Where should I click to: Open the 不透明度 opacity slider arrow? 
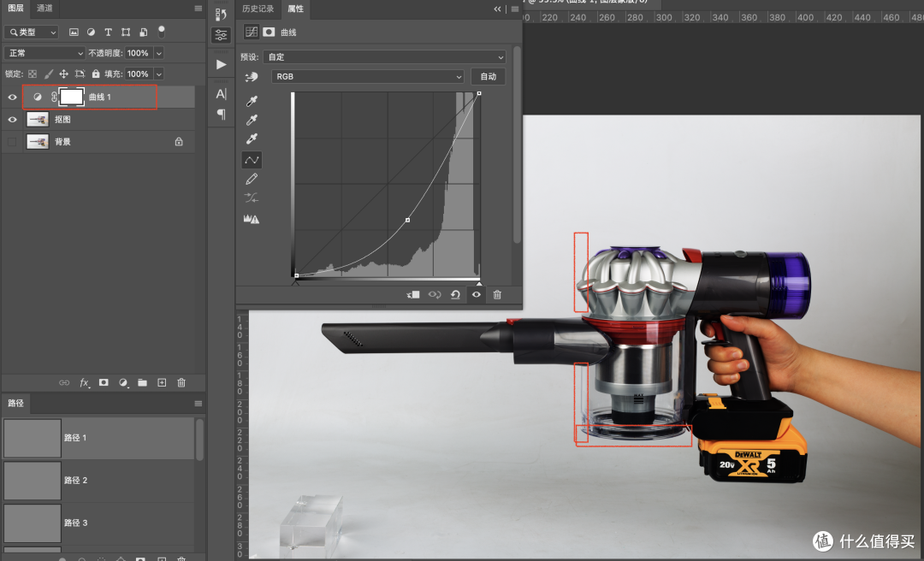158,53
